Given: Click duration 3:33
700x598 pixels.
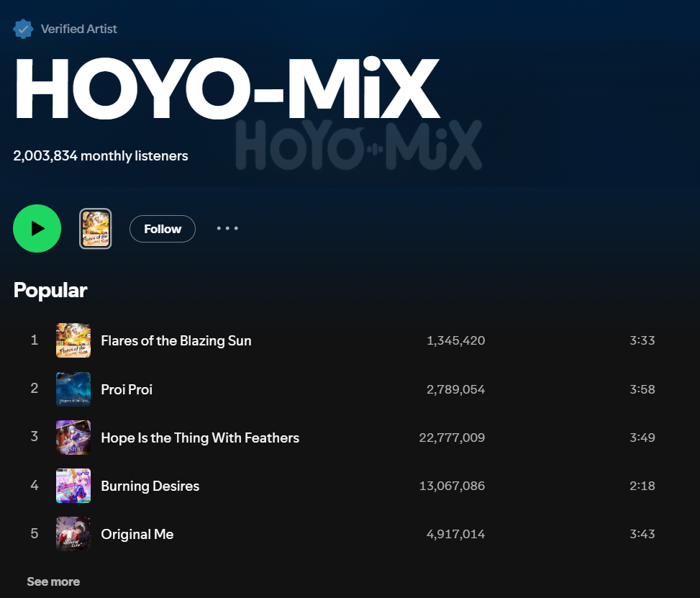Looking at the screenshot, I should pos(642,340).
